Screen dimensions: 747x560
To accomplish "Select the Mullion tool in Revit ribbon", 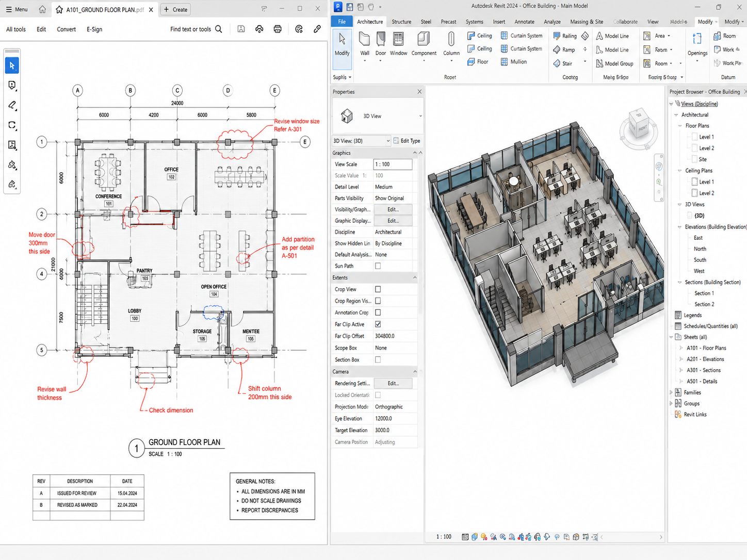I will (514, 62).
